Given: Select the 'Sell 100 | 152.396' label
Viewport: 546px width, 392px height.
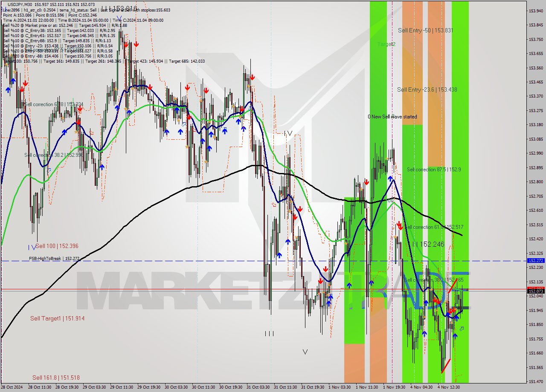Looking at the screenshot, I should pyautogui.click(x=57, y=246).
